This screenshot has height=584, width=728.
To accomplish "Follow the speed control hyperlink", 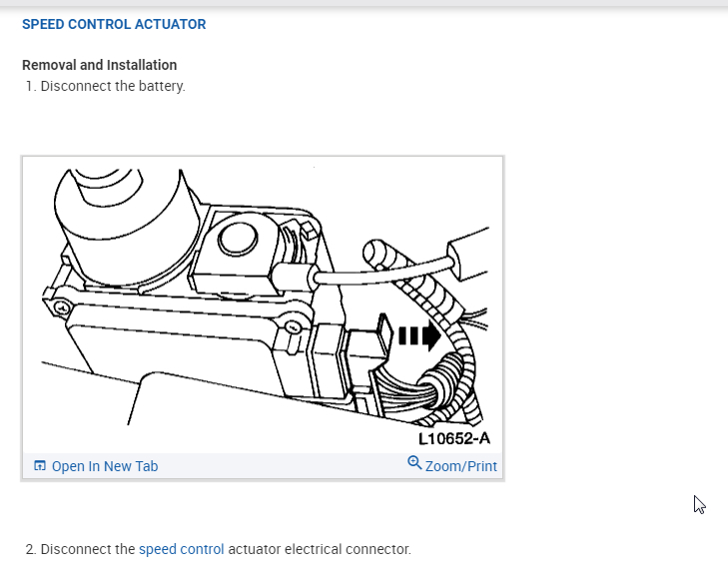I will (x=182, y=549).
